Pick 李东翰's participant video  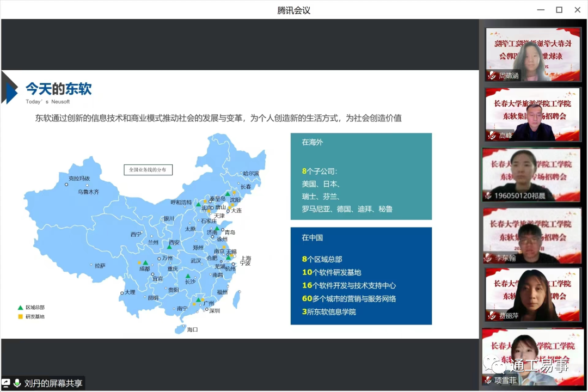click(532, 235)
